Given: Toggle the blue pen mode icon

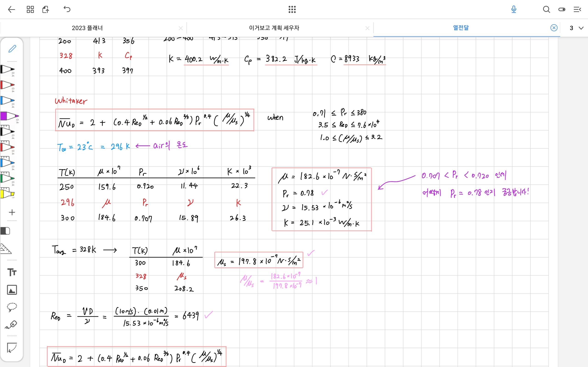Looking at the screenshot, I should (x=12, y=49).
